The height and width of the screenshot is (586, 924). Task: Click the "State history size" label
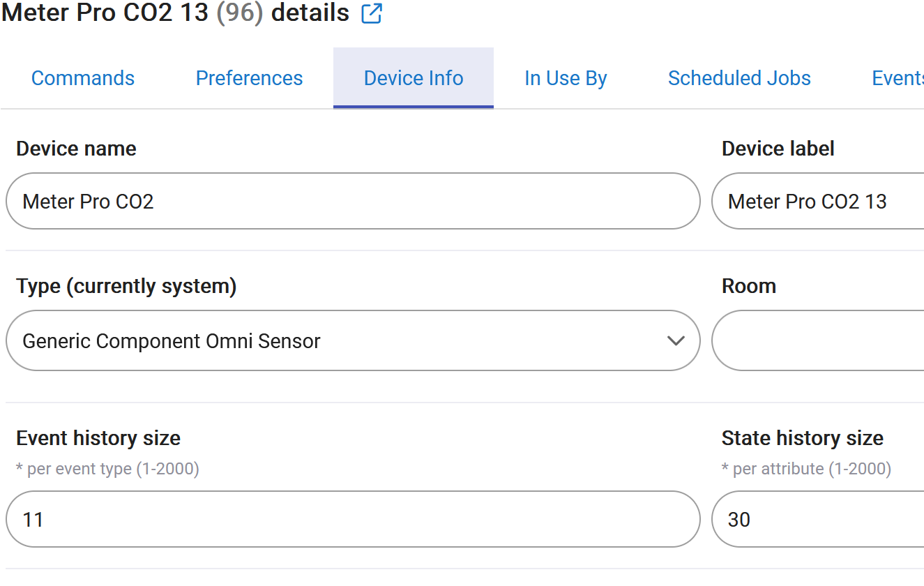click(x=802, y=438)
